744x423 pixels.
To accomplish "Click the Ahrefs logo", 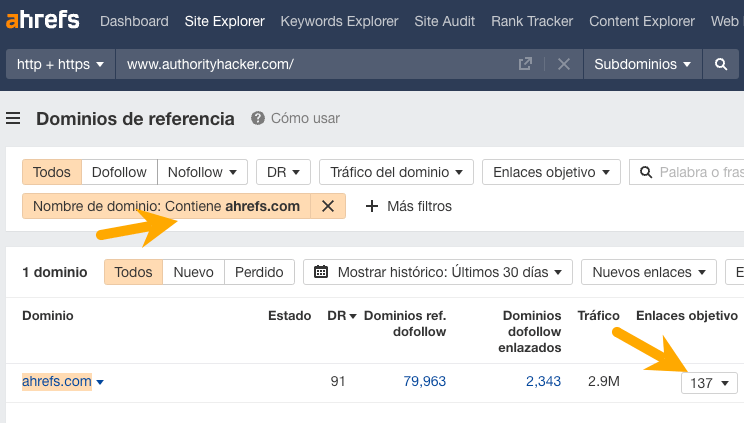I will coord(43,20).
